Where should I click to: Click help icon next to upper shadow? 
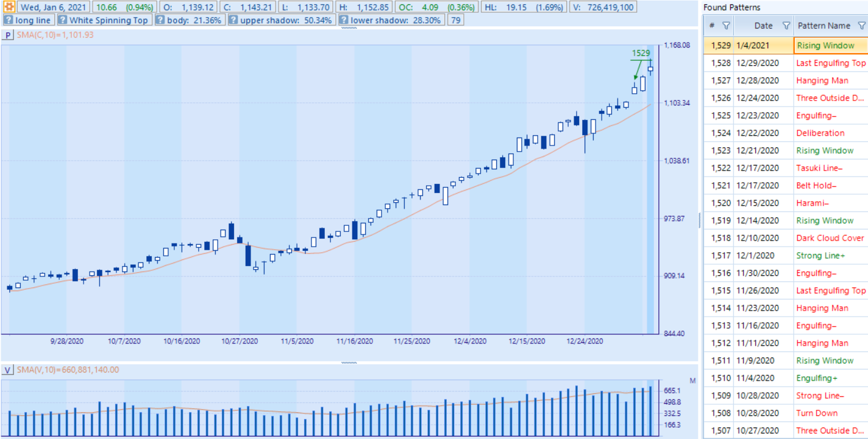(x=233, y=20)
